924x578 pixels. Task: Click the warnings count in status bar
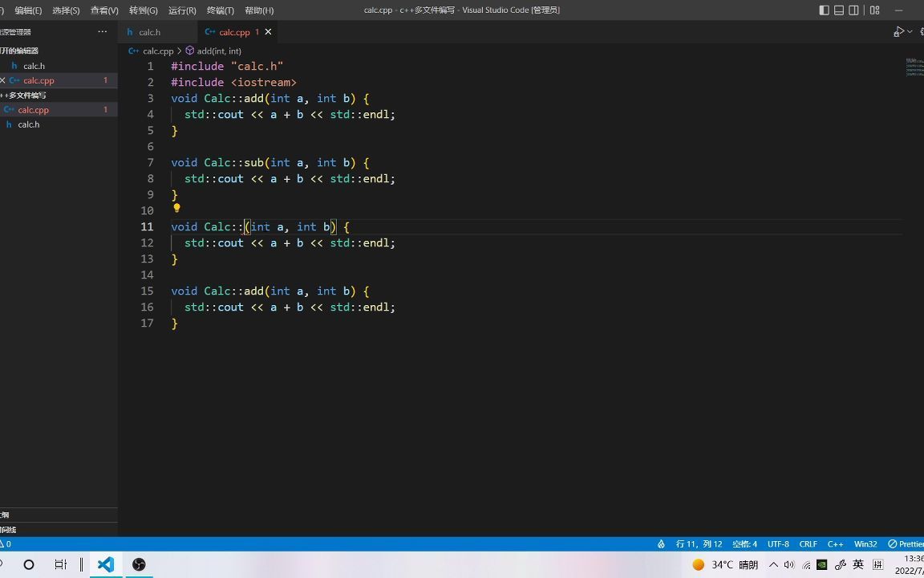click(6, 543)
